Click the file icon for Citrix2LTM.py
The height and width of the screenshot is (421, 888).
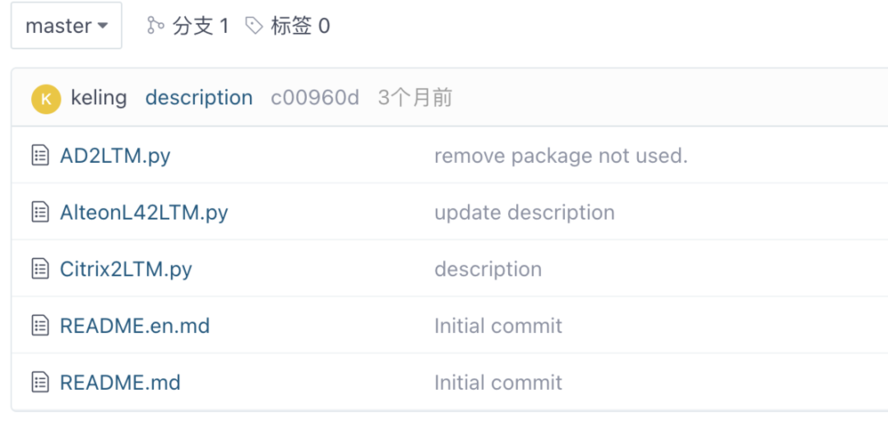[x=40, y=269]
